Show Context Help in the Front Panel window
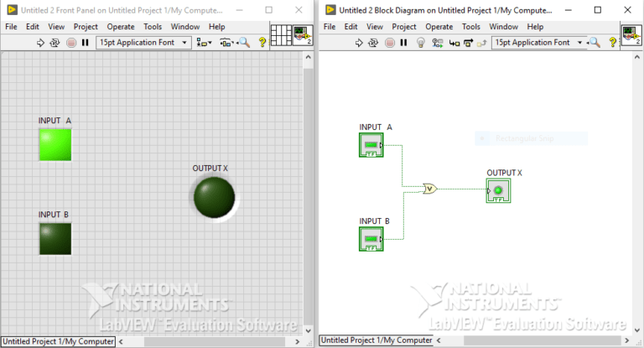Viewport: 644px width, 348px height. tap(262, 42)
